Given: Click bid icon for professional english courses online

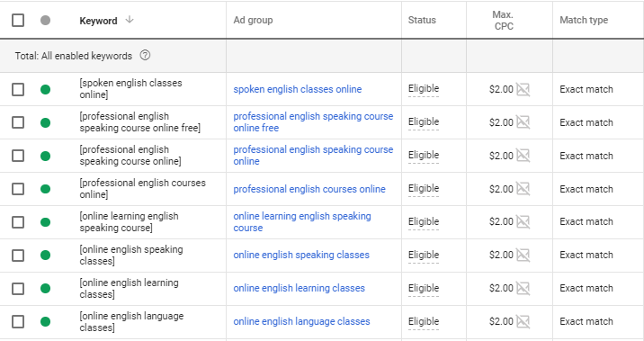Looking at the screenshot, I should (523, 189).
